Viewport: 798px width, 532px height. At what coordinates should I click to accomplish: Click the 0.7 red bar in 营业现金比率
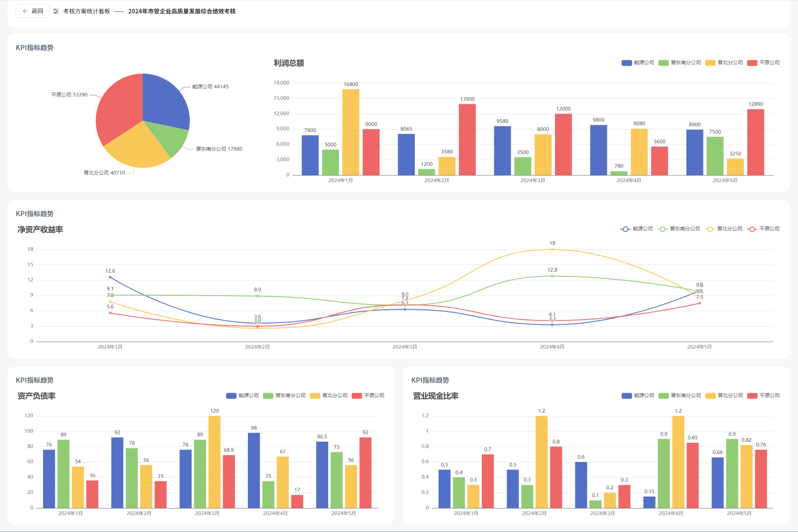[x=488, y=481]
